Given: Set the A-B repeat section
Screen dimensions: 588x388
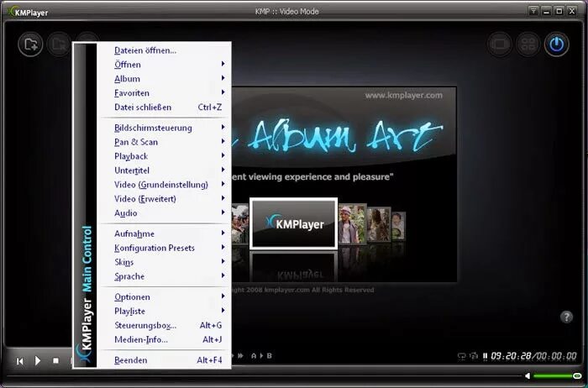Looking at the screenshot, I should (261, 356).
